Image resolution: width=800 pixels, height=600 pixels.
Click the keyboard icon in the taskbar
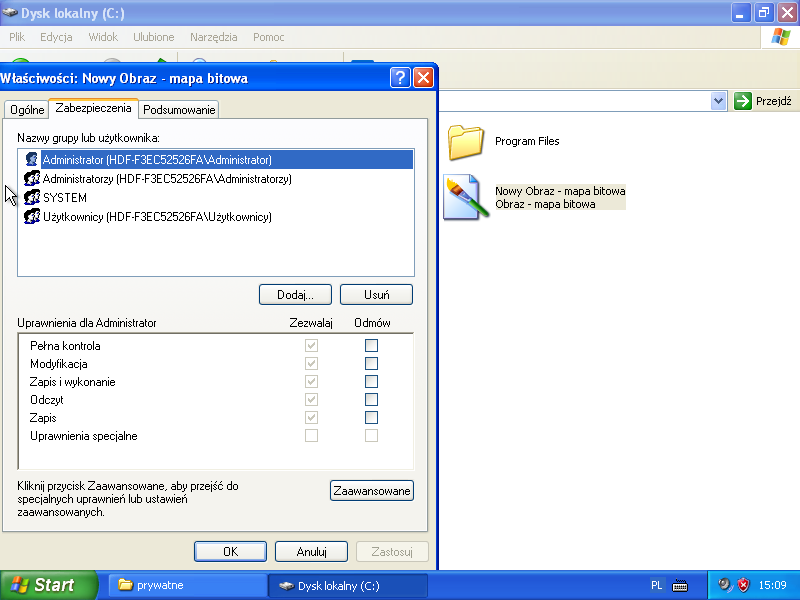click(680, 585)
